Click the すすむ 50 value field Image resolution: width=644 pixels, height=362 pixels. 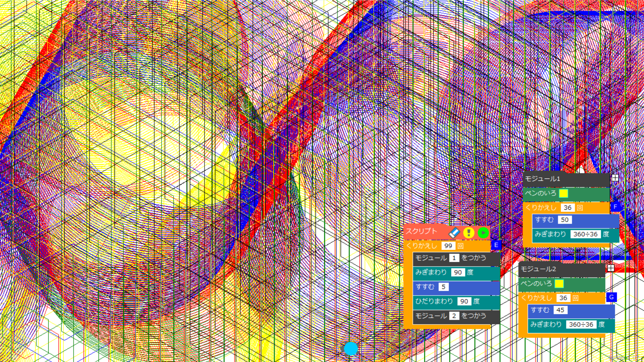coord(564,220)
